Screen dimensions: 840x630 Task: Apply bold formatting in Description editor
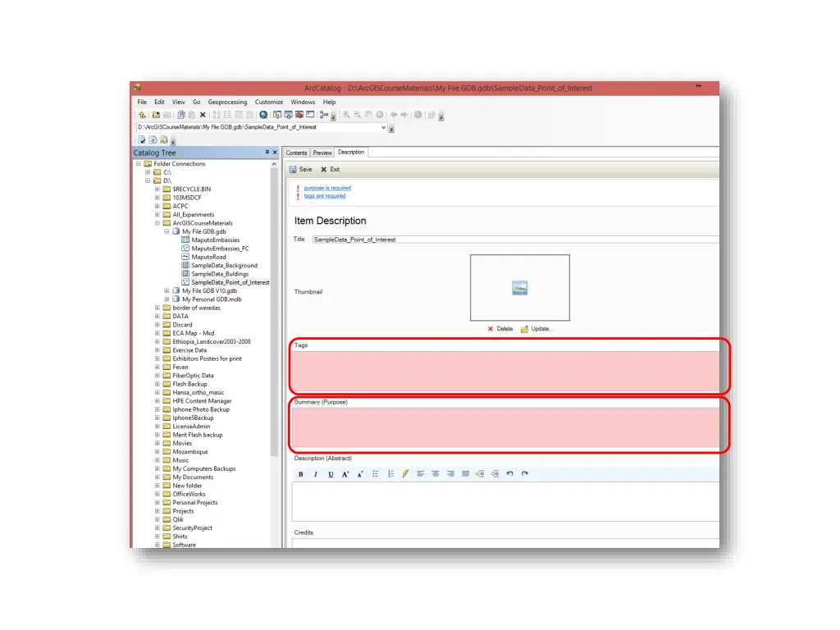click(x=301, y=474)
